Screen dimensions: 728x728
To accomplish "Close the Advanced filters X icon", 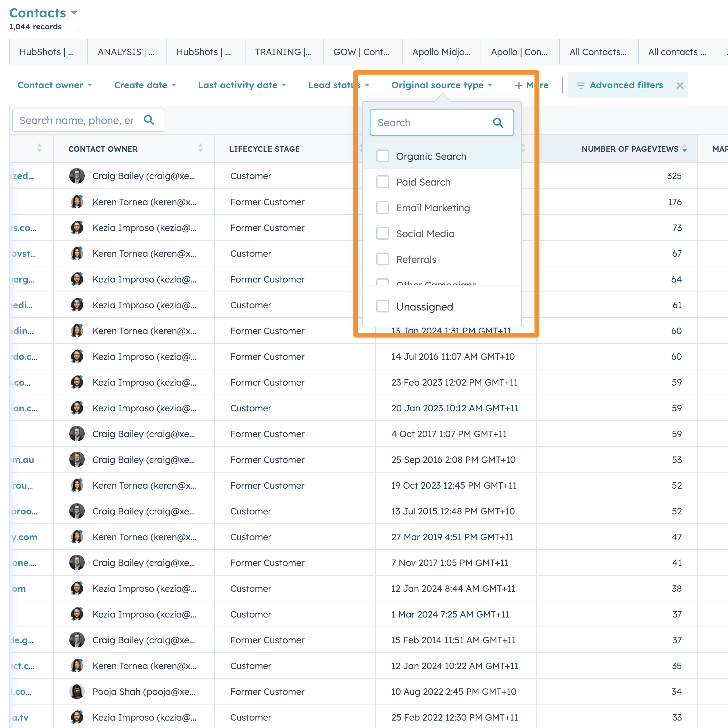I will 680,86.
